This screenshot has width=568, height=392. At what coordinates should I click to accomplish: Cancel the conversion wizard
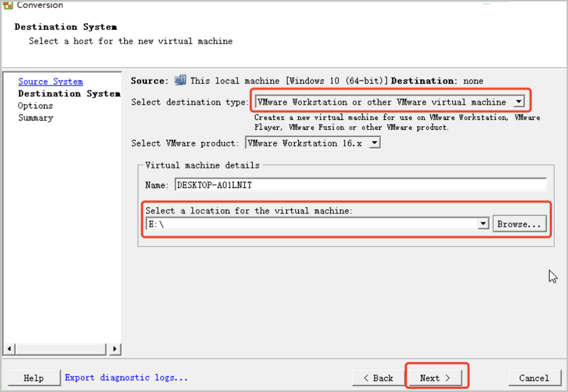534,378
